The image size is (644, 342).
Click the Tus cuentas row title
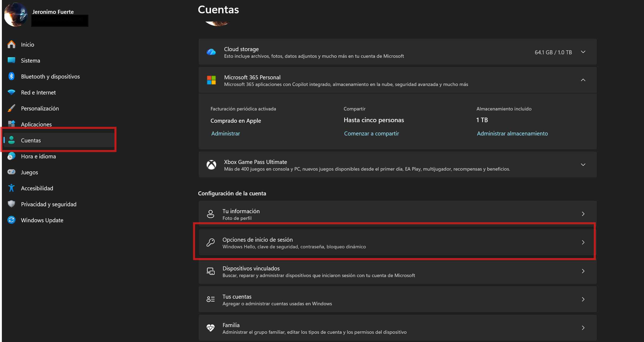point(237,296)
